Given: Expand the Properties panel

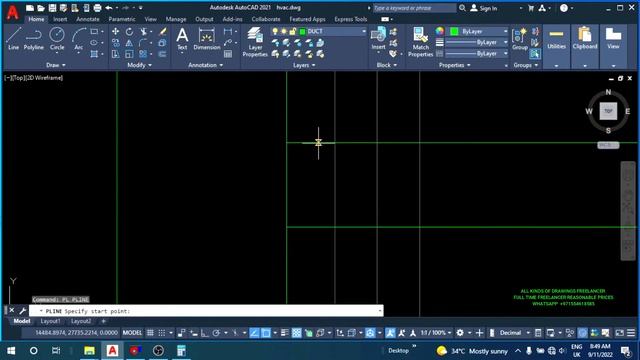Looking at the screenshot, I should coord(454,65).
